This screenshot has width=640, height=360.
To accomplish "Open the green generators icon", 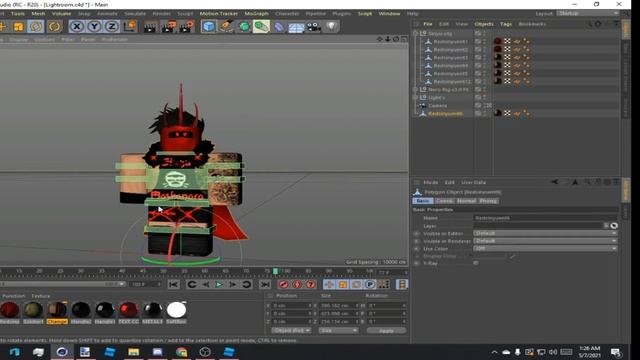I will (x=244, y=27).
